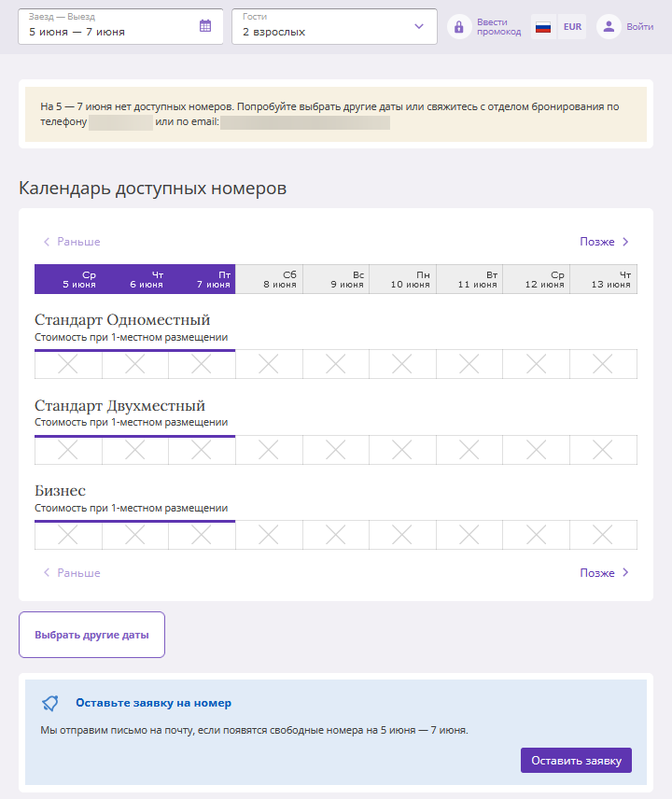Viewport: 672px width, 799px height.
Task: Click the left chevron beside bottom Раньше
Action: (47, 573)
